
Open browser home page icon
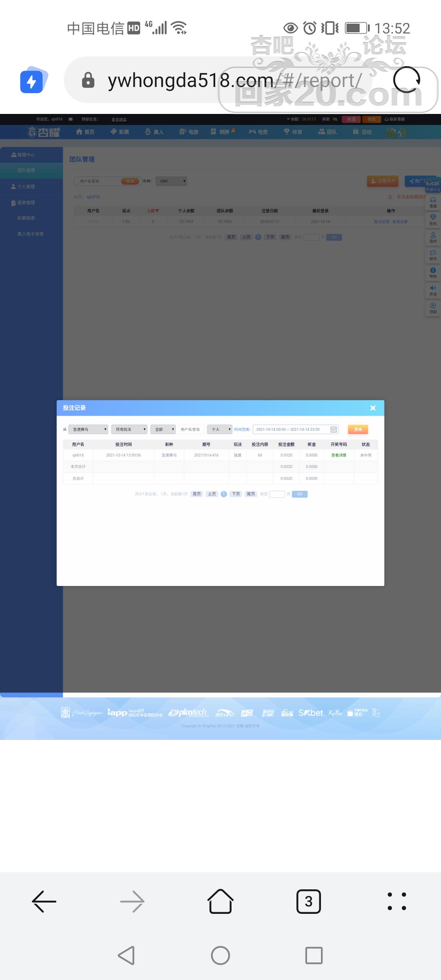(x=220, y=901)
